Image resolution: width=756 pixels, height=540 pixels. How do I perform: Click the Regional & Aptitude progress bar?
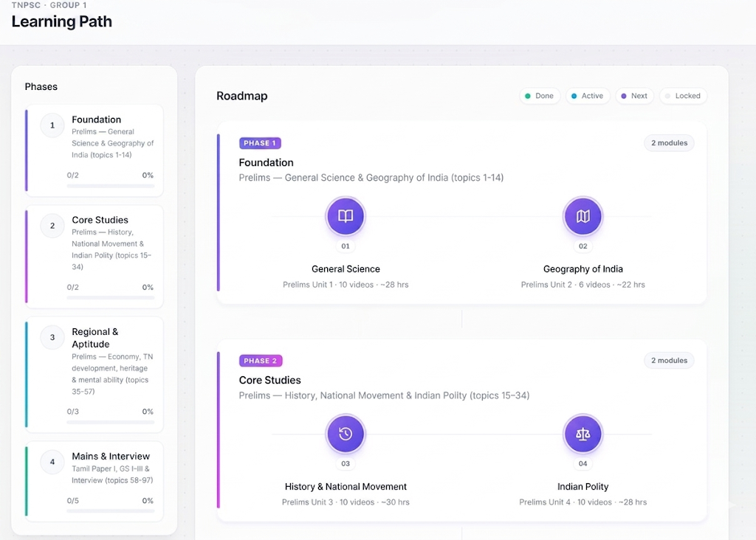pyautogui.click(x=111, y=423)
